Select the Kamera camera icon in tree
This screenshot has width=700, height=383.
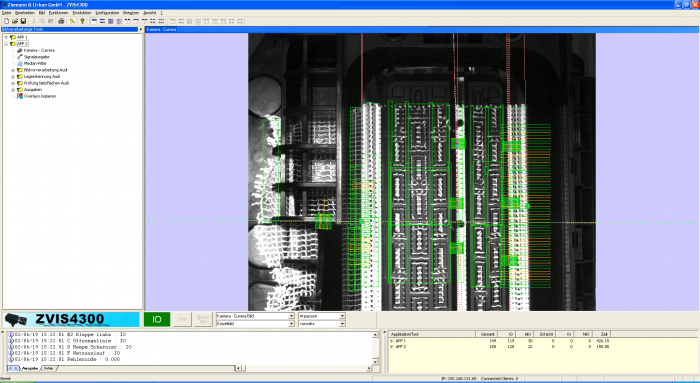tap(20, 50)
